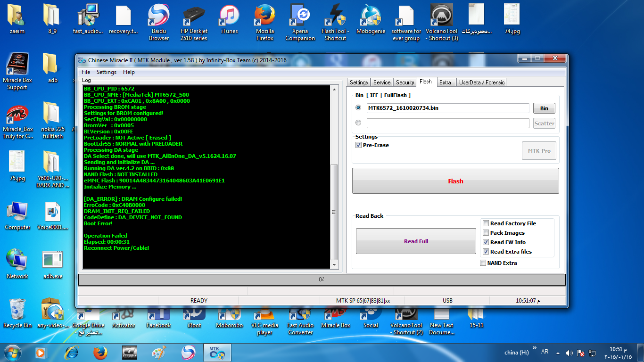Open the File menu

[86, 72]
